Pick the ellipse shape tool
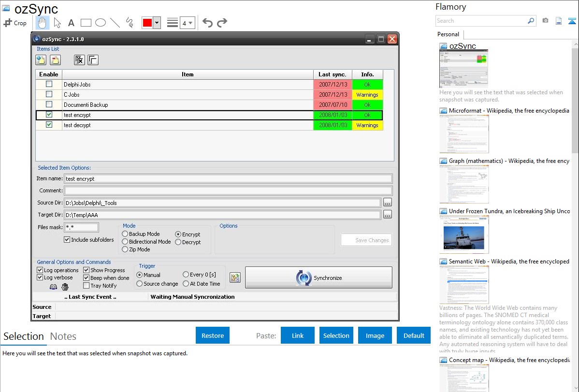This screenshot has height=392, width=579. (x=101, y=23)
